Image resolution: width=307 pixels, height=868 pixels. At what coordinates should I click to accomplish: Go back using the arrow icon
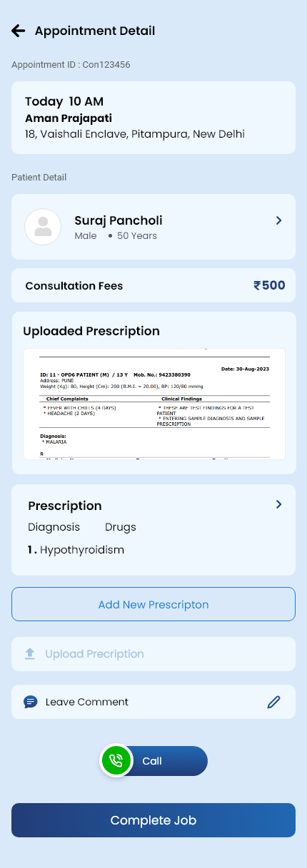tap(18, 31)
